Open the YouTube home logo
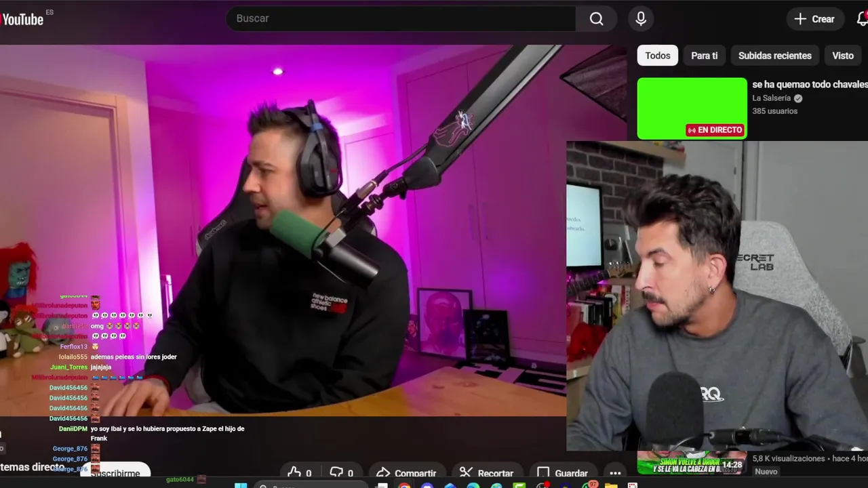This screenshot has height=488, width=868. 23,19
